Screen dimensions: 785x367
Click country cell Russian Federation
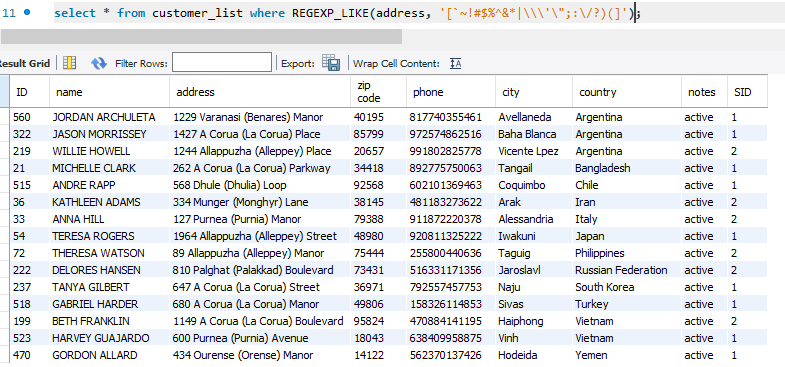click(621, 270)
